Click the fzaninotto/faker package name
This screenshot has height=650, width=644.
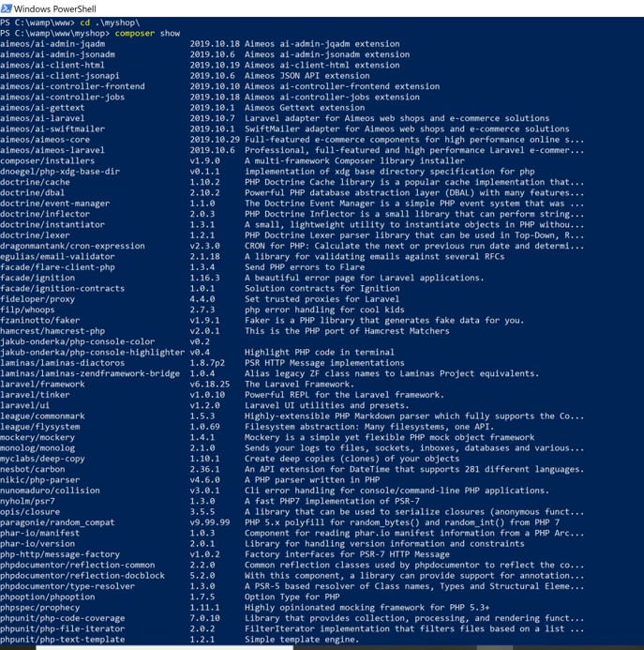[39, 321]
